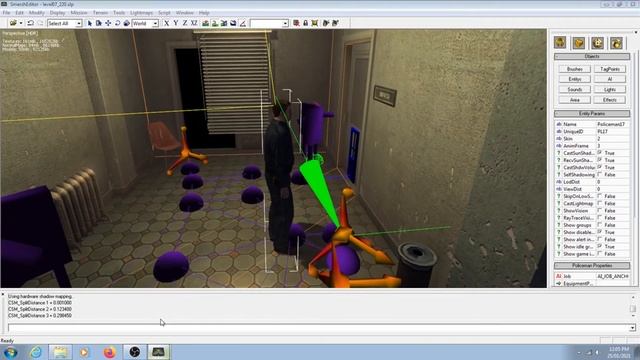Click the Sounds button
The width and height of the screenshot is (640, 360).
tap(575, 89)
